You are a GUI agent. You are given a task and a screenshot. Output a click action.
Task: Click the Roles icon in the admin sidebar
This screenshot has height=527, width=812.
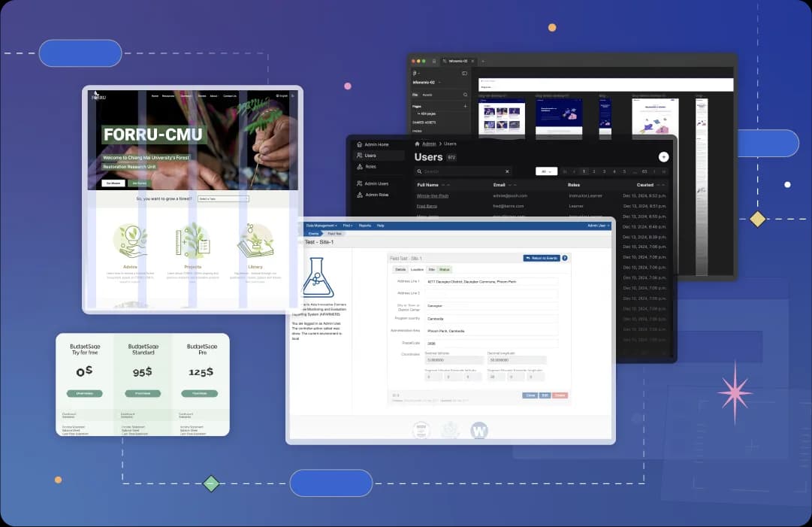360,166
